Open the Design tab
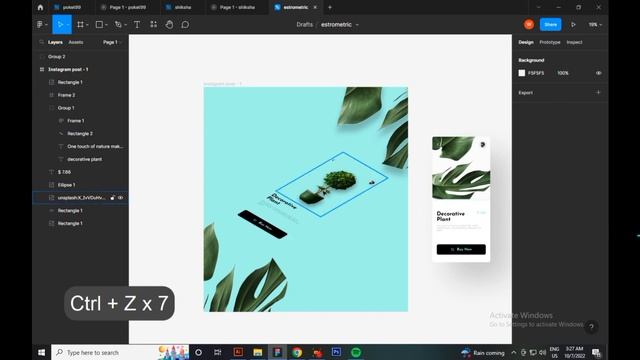Image resolution: width=640 pixels, height=360 pixels. [526, 42]
